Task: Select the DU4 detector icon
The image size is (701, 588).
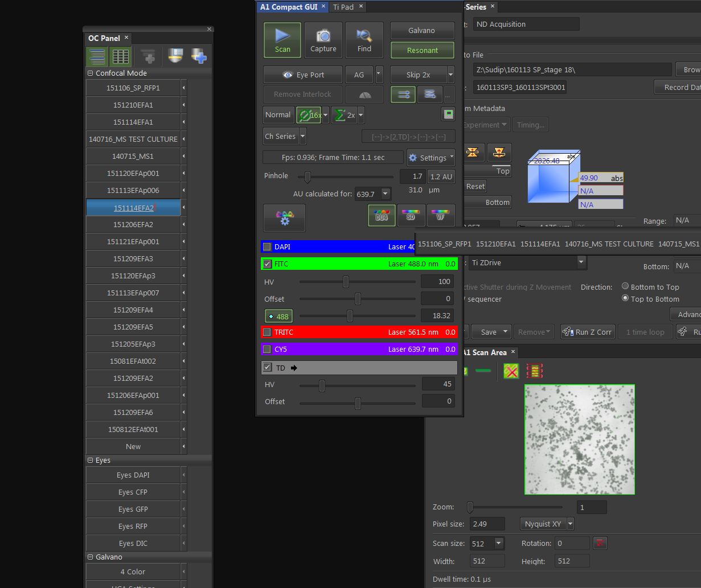Action: [x=382, y=216]
